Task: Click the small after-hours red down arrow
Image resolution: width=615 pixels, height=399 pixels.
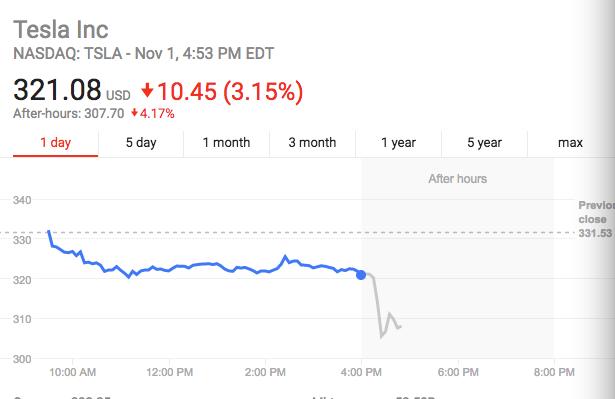Action: pyautogui.click(x=135, y=113)
